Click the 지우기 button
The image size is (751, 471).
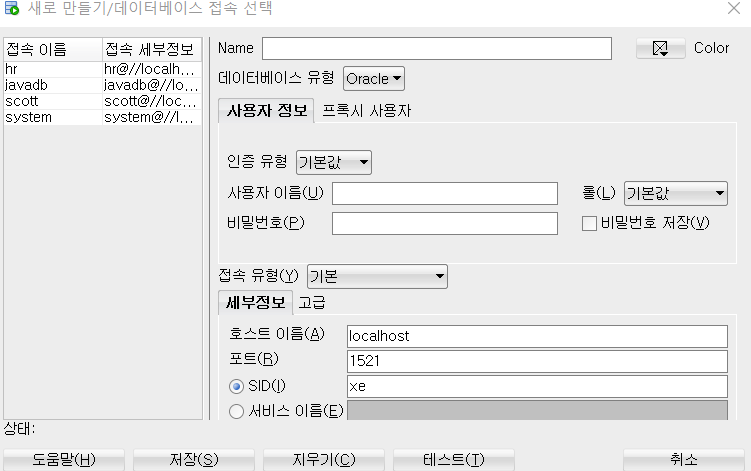tap(324, 460)
